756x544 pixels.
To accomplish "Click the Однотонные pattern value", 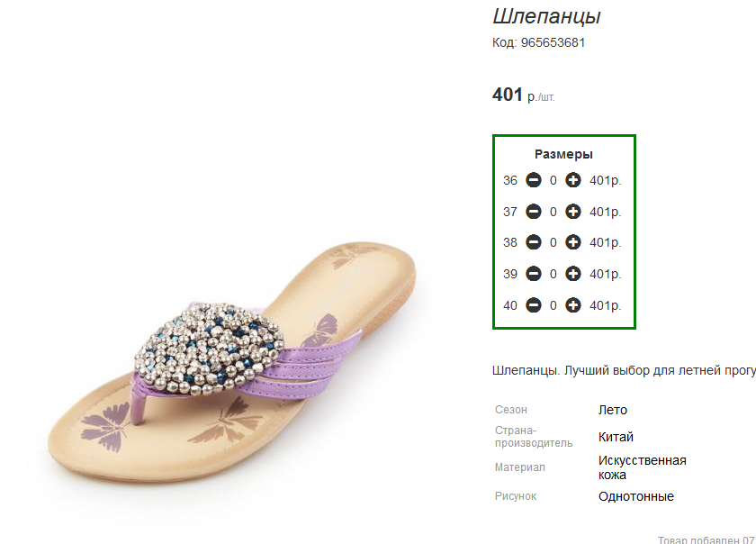I will (x=636, y=496).
